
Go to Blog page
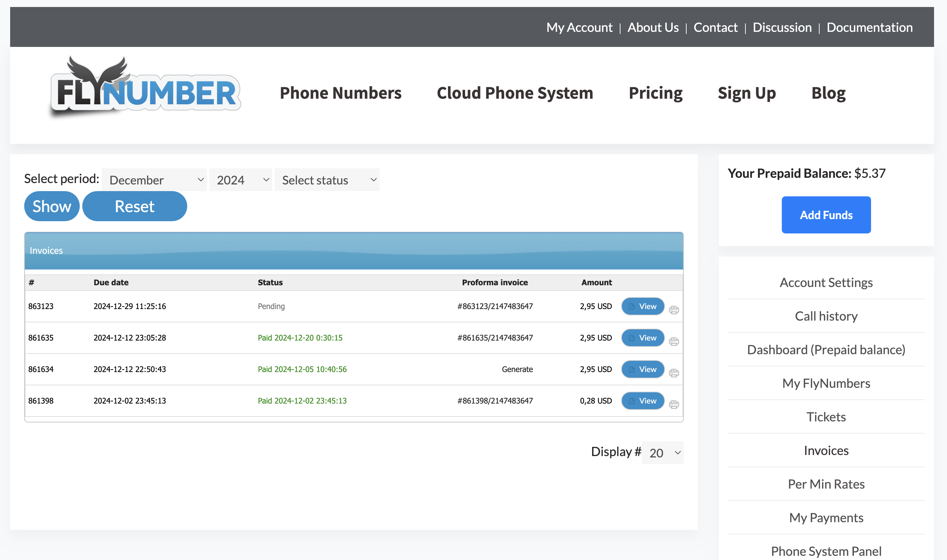(828, 93)
